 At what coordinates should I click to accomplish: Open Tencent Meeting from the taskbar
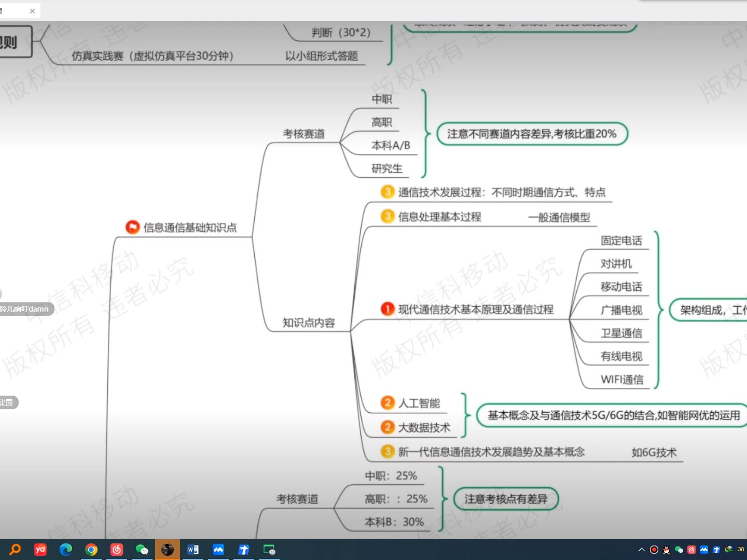click(x=218, y=550)
